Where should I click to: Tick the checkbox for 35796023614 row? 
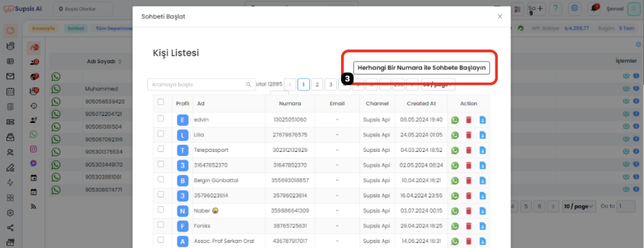[161, 195]
